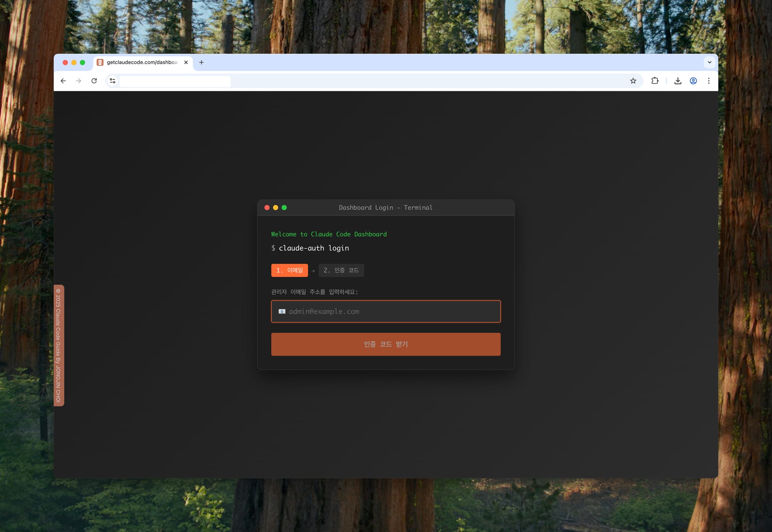Click the copyright Claude Code Guide side label
772x532 pixels.
point(59,345)
